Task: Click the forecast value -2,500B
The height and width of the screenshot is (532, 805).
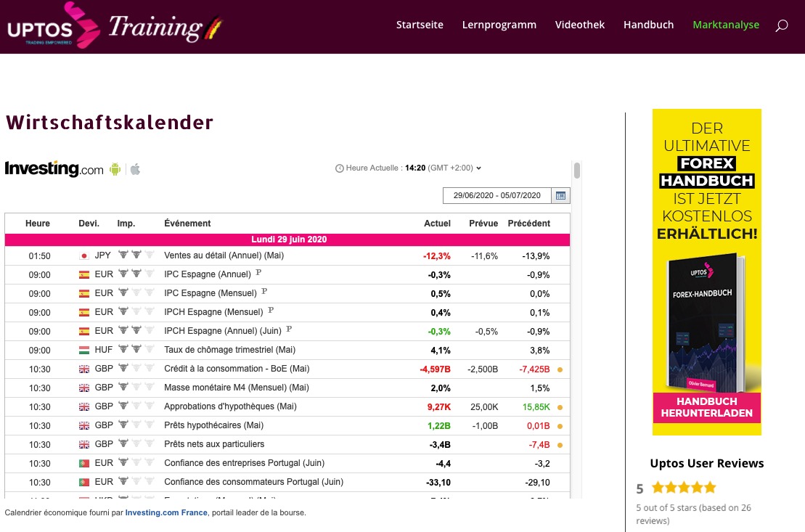Action: click(483, 369)
